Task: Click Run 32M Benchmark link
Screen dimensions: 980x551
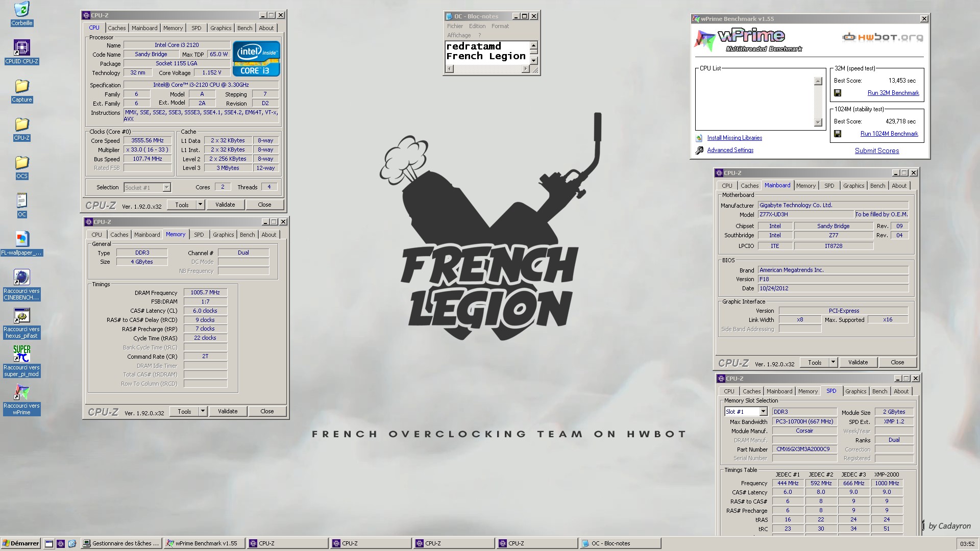Action: (x=893, y=93)
